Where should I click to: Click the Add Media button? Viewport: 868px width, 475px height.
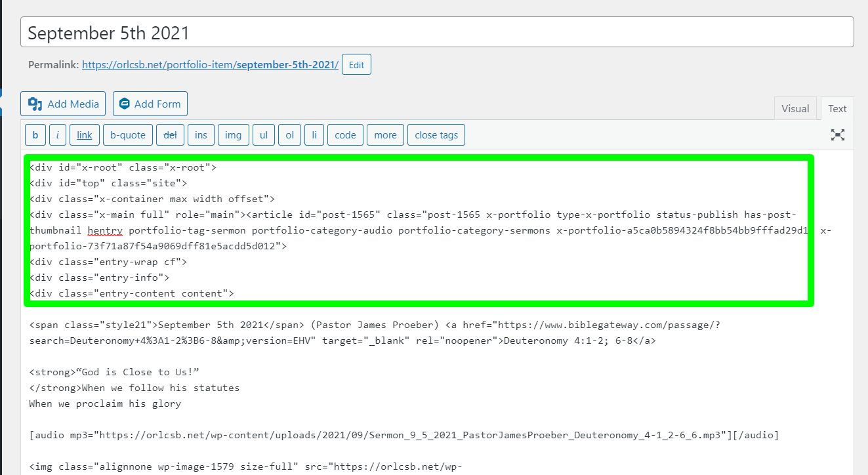click(64, 104)
